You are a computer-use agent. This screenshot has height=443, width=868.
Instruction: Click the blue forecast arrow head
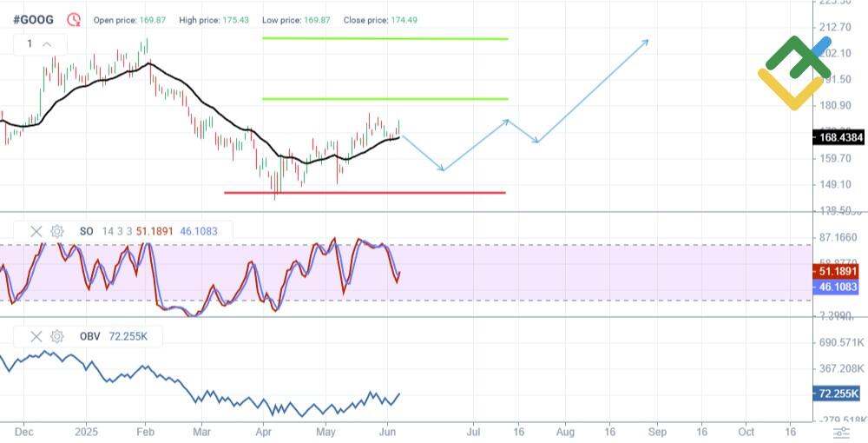click(646, 42)
